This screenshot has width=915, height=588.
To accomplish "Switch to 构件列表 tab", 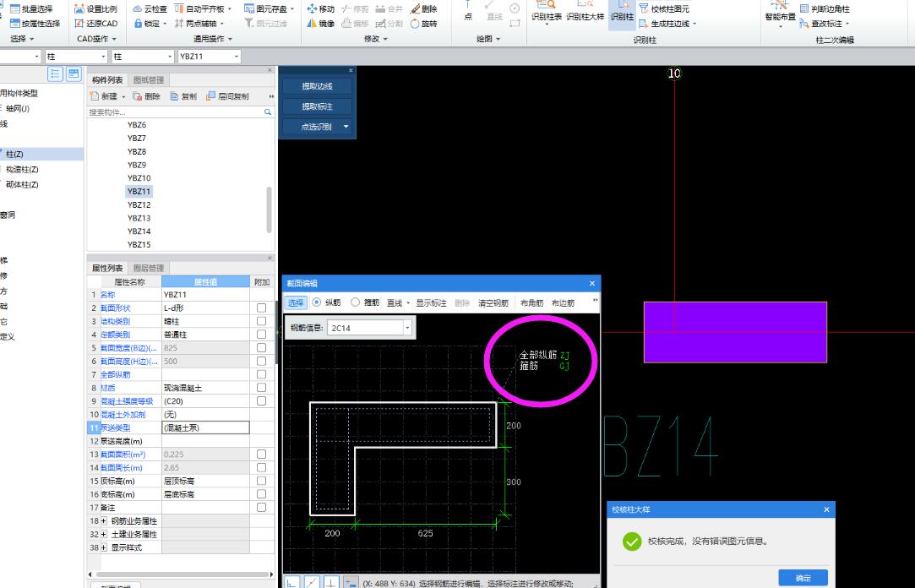I will point(107,80).
